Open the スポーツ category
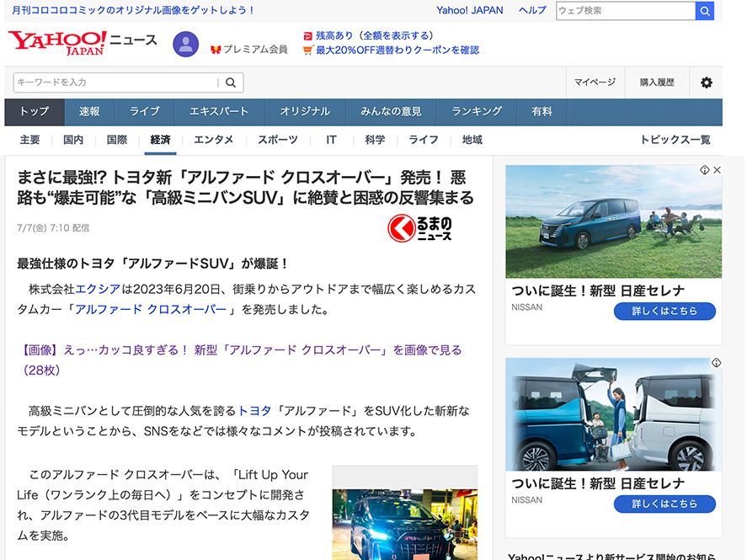Image resolution: width=747 pixels, height=560 pixels. click(277, 140)
